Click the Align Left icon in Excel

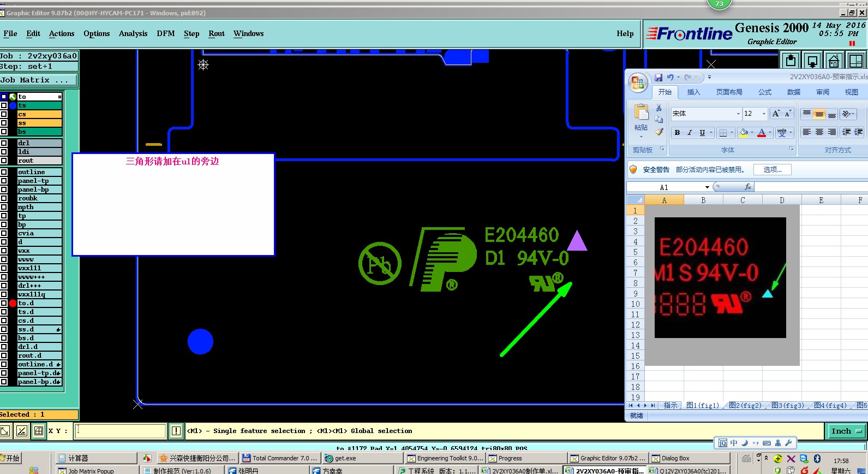806,132
